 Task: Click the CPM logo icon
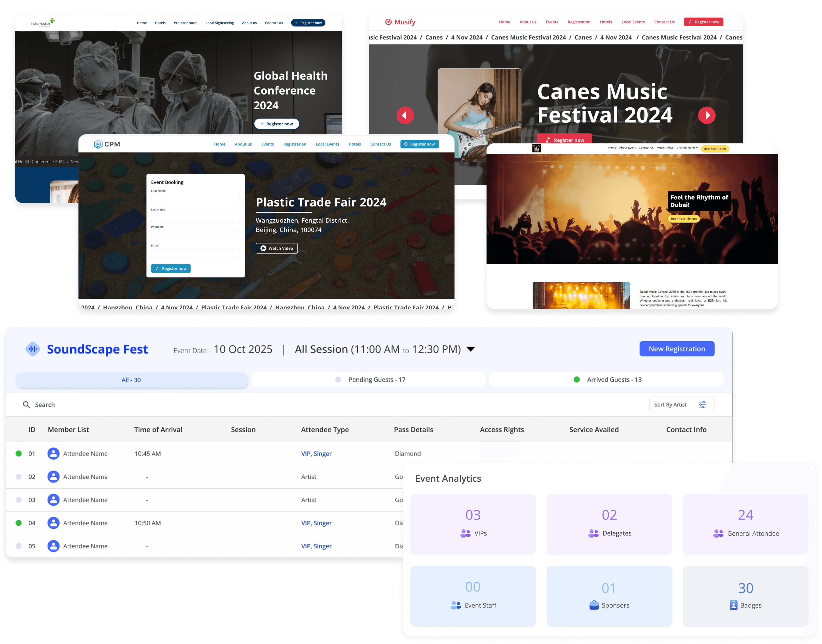(x=98, y=144)
